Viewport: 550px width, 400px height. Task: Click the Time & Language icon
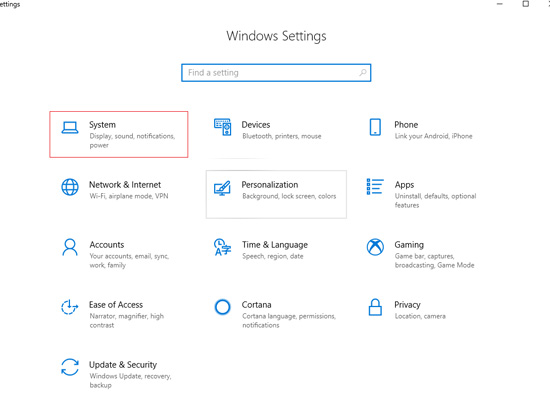222,247
